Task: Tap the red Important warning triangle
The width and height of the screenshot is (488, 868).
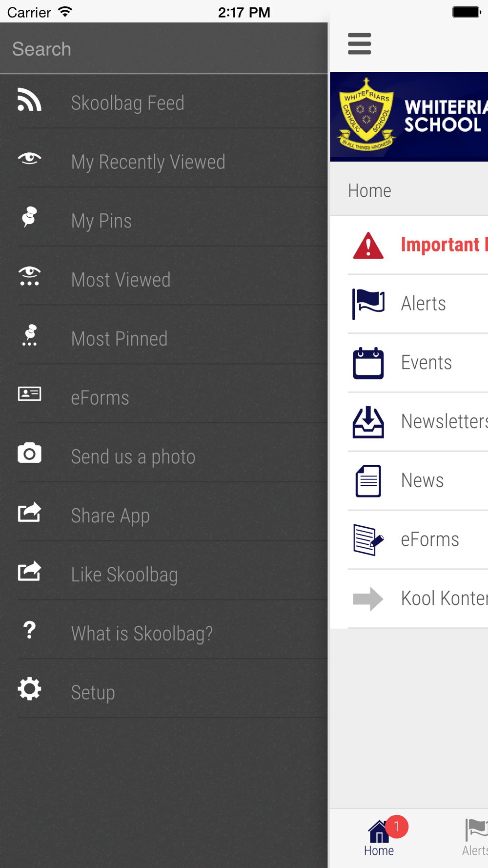Action: (368, 245)
